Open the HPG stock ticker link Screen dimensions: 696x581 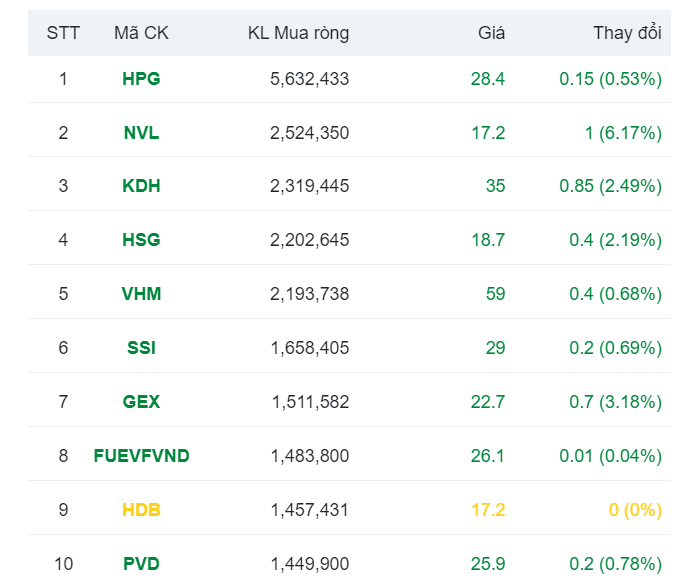[x=141, y=79]
